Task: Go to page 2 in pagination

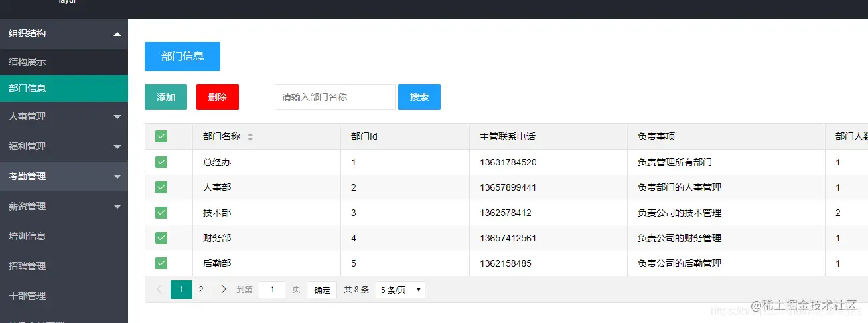Action: (201, 290)
